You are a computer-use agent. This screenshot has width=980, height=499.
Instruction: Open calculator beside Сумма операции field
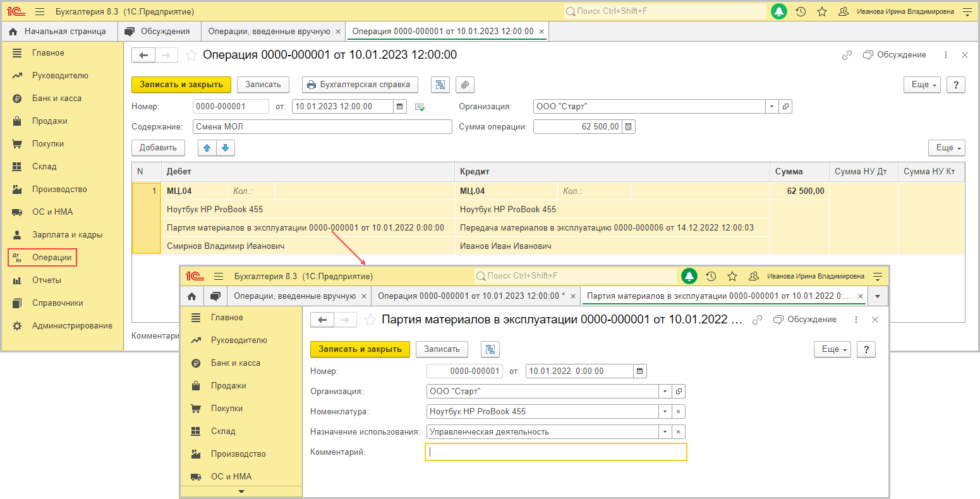[x=628, y=127]
